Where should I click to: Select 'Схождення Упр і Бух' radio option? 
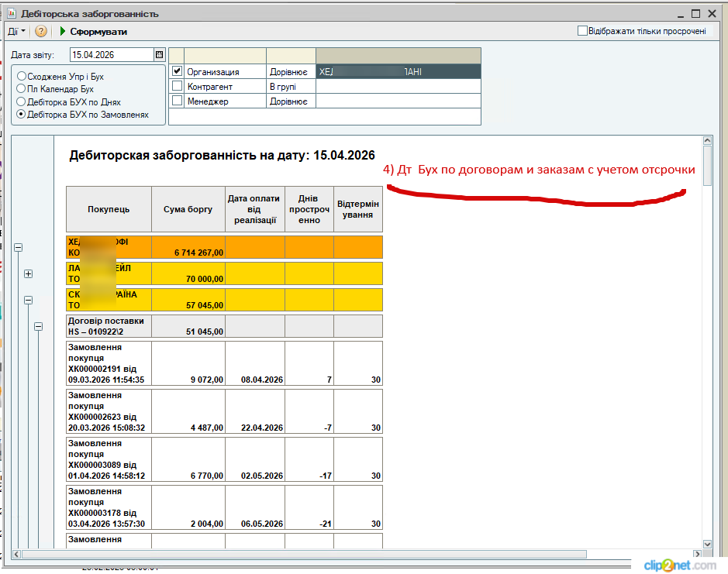pos(22,77)
